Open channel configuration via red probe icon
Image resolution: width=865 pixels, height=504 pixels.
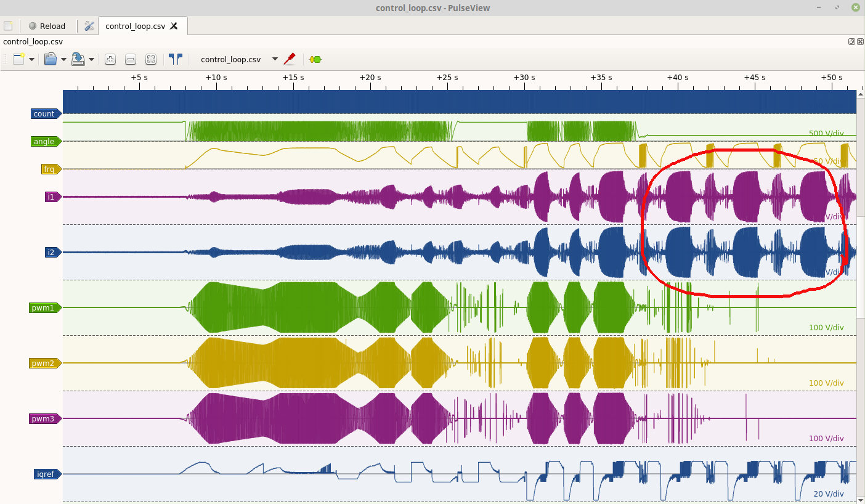(x=290, y=59)
